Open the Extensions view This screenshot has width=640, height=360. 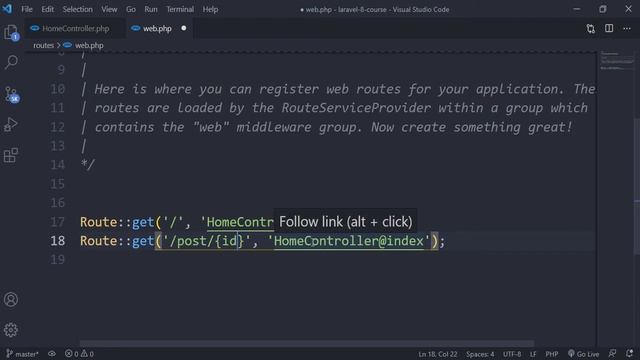[11, 155]
